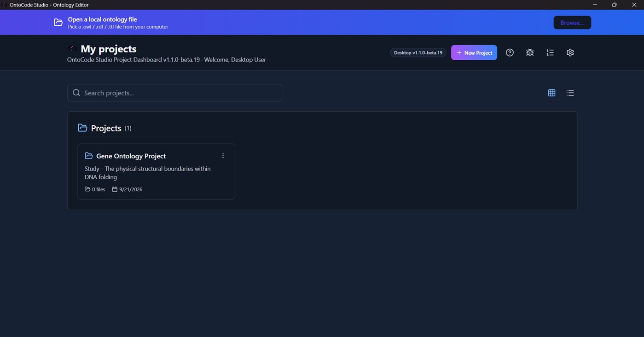Click Browse to open local ontology file

click(572, 23)
